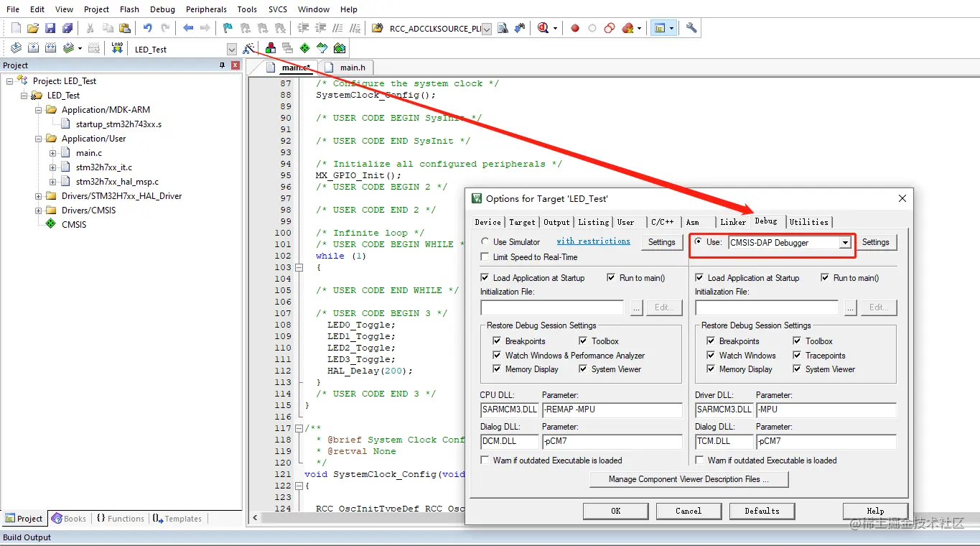Open the File Extensions and Books manager
This screenshot has height=546, width=980.
click(271, 48)
